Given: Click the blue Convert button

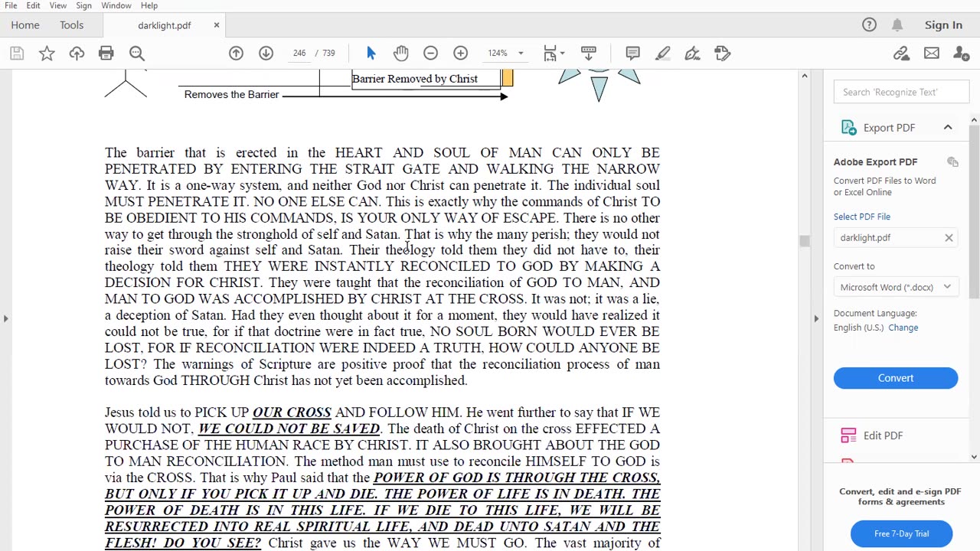Looking at the screenshot, I should 896,378.
